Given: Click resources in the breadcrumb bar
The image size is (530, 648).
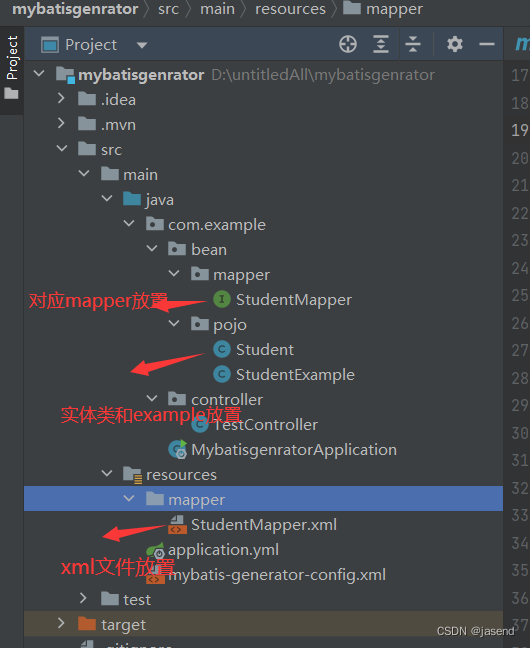Looking at the screenshot, I should tap(290, 9).
